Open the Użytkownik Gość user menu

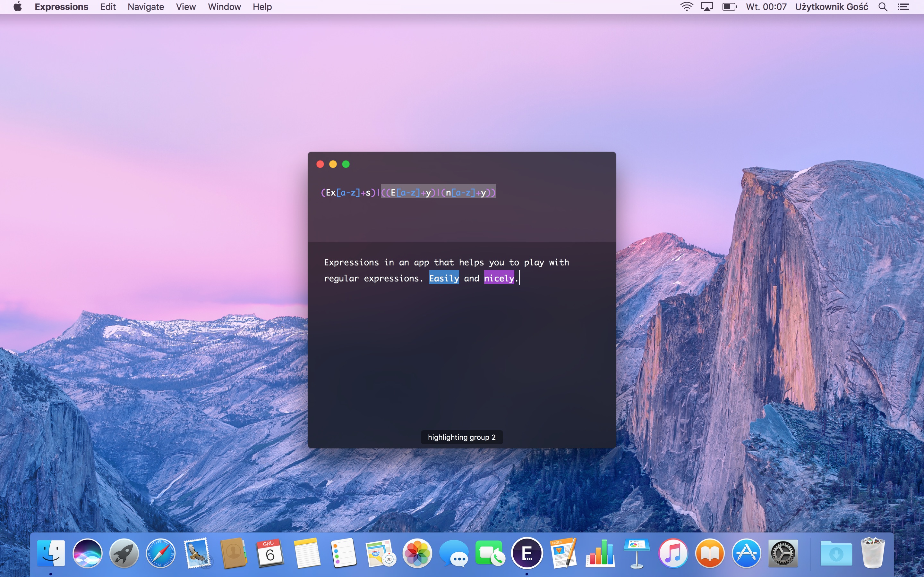tap(831, 7)
